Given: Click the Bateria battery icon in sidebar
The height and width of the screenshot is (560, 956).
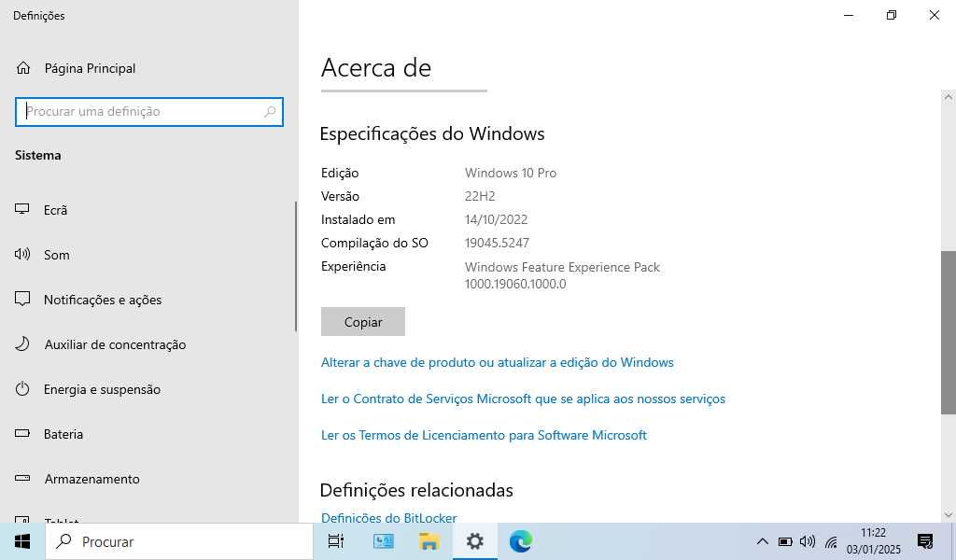Looking at the screenshot, I should click(x=22, y=434).
